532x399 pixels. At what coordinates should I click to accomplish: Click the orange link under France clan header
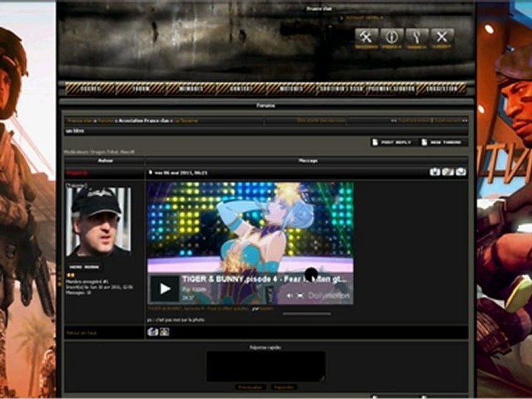coord(365,18)
